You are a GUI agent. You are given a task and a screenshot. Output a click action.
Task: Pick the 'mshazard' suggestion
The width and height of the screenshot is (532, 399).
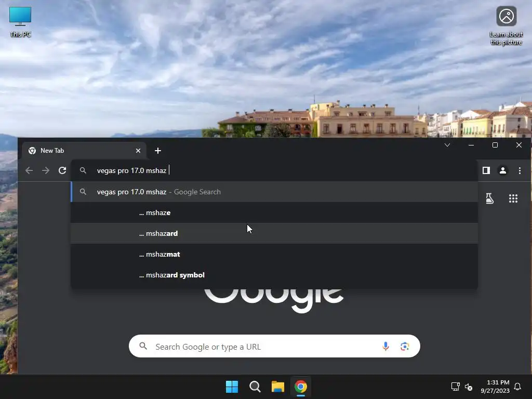(274, 233)
